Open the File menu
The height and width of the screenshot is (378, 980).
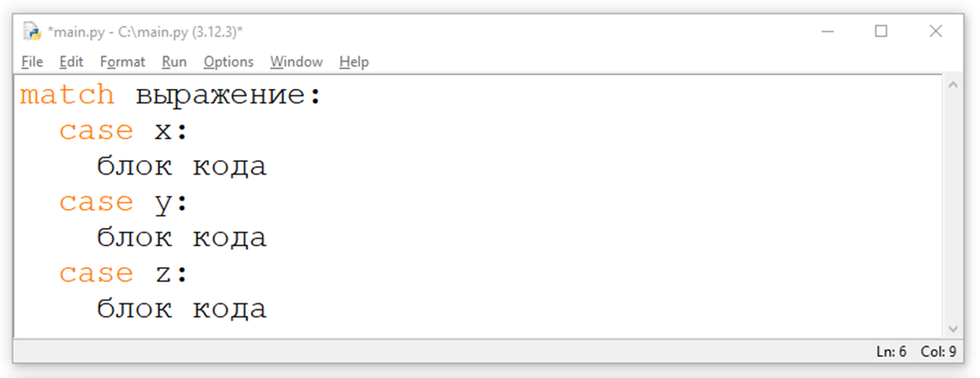(x=32, y=62)
